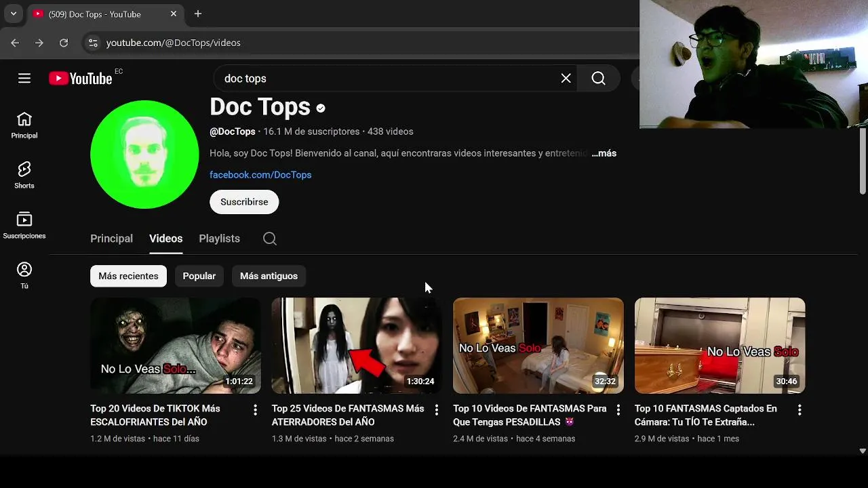Play the 1:01:22 video thumbnail
The height and width of the screenshot is (488, 868).
(176, 346)
